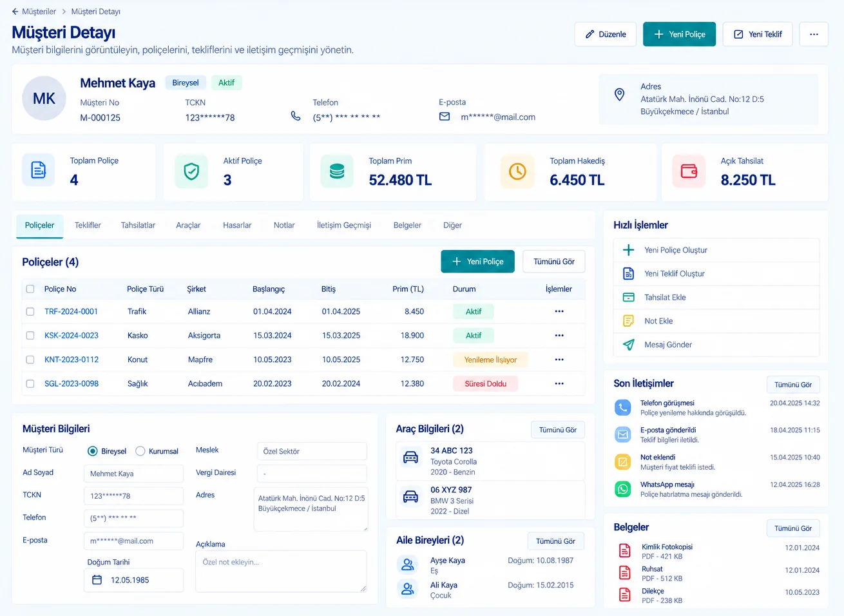Click the Açık Tahsilat wallet icon
This screenshot has width=844, height=616.
[689, 171]
